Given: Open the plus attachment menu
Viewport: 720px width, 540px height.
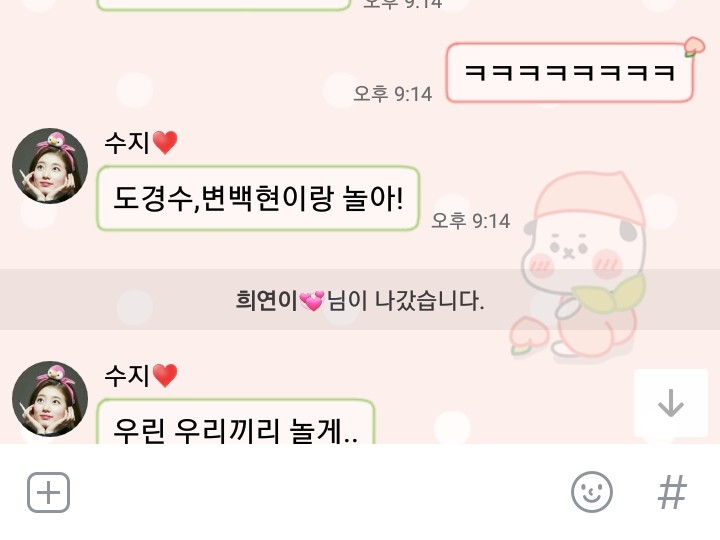Looking at the screenshot, I should point(48,492).
